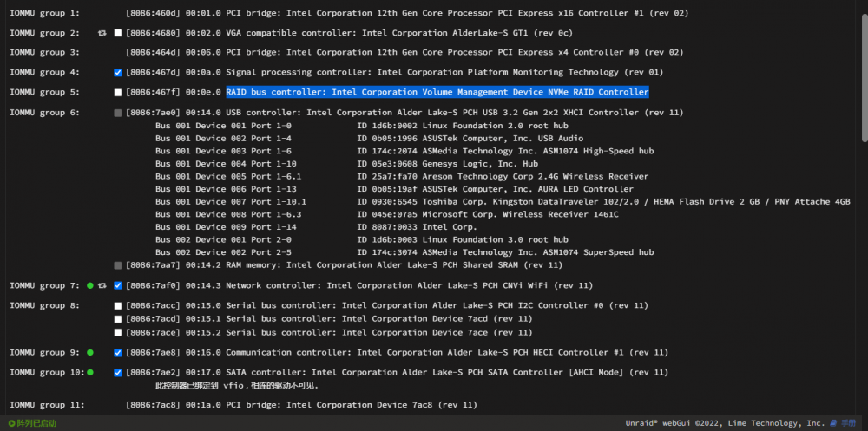This screenshot has width=868, height=431.
Task: Click the blue manual book icon in footer
Action: (x=833, y=423)
